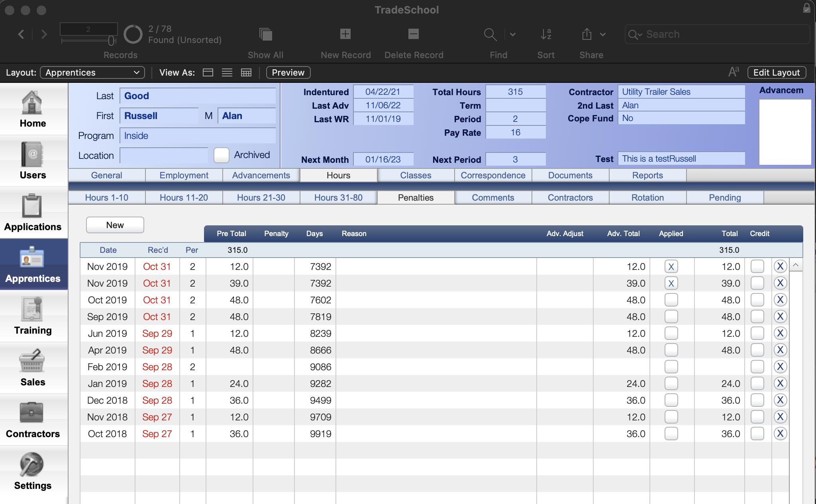
Task: Switch to Form view icon
Action: click(208, 72)
